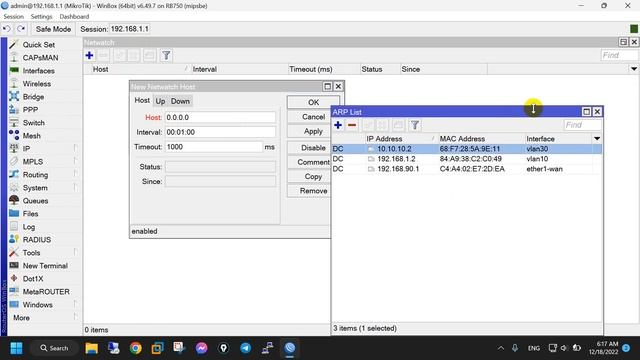This screenshot has height=360, width=640.
Task: Open Switch menu
Action: click(33, 123)
